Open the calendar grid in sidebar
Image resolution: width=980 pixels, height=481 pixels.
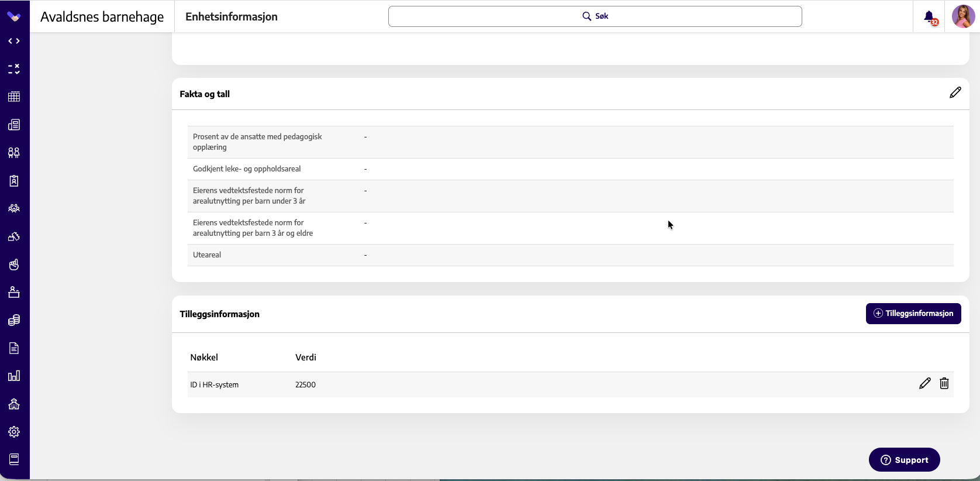[x=14, y=97]
